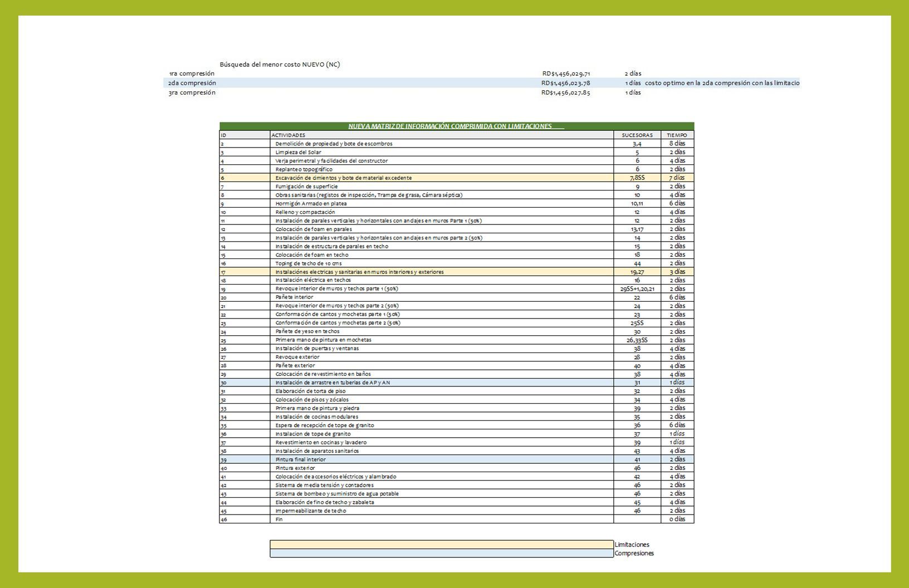Select "Instalación de aparatos sanitarios"
The image size is (909, 588).
[x=317, y=451]
